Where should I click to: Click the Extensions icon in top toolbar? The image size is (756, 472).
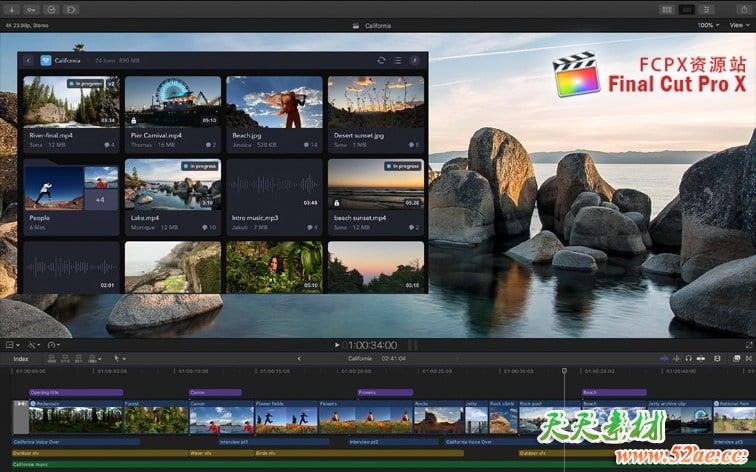point(71,10)
